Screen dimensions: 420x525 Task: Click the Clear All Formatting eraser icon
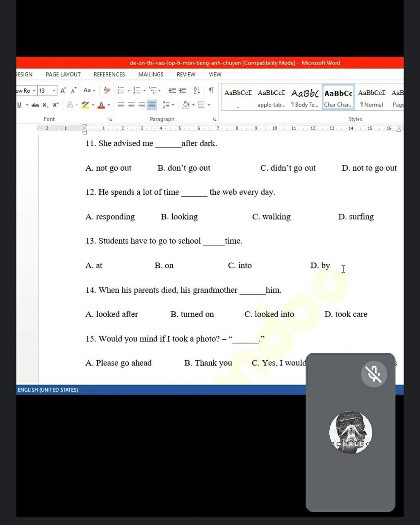point(107,90)
